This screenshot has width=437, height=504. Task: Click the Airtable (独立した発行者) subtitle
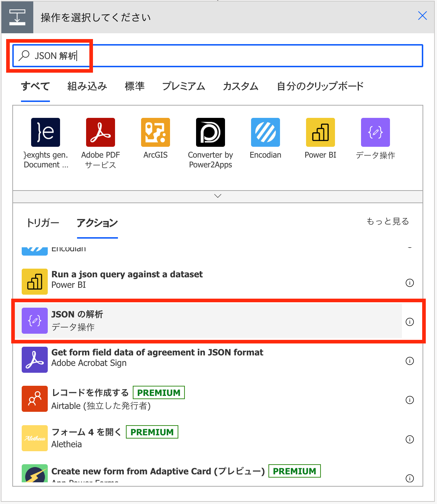[x=101, y=406]
